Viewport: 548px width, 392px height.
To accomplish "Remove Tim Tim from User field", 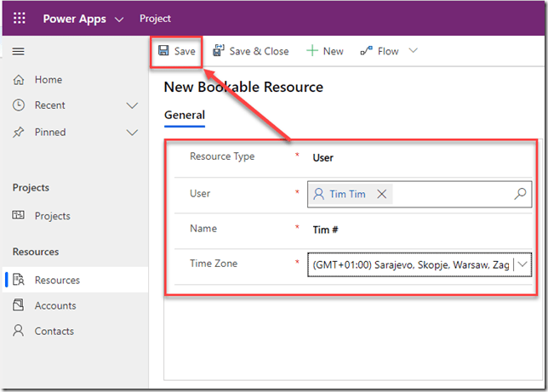I will tap(382, 194).
